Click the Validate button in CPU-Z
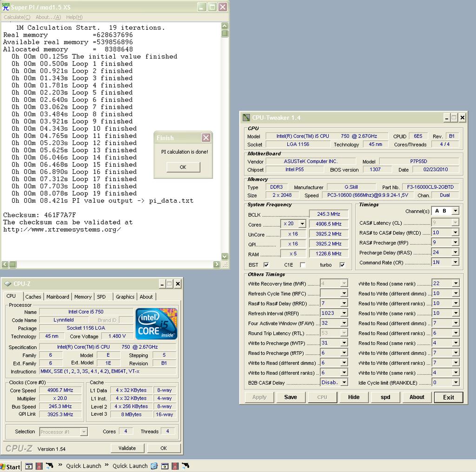This screenshot has height=472, width=476. [x=127, y=448]
